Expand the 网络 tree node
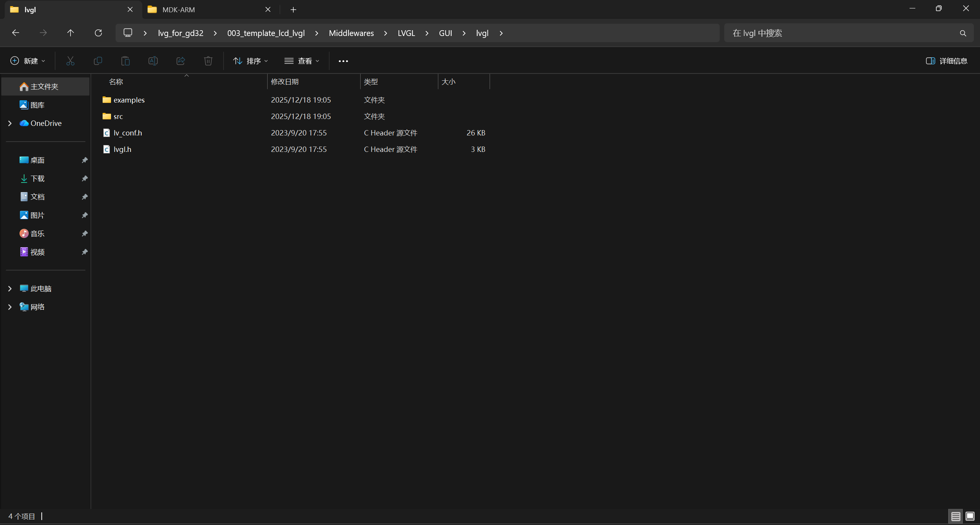Screen dimensions: 980x525 coord(10,307)
